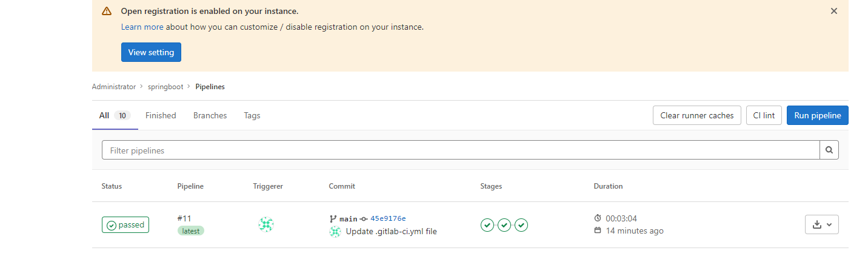Select the All pipelines tab
Screen dimensions: 868x256
pos(115,115)
